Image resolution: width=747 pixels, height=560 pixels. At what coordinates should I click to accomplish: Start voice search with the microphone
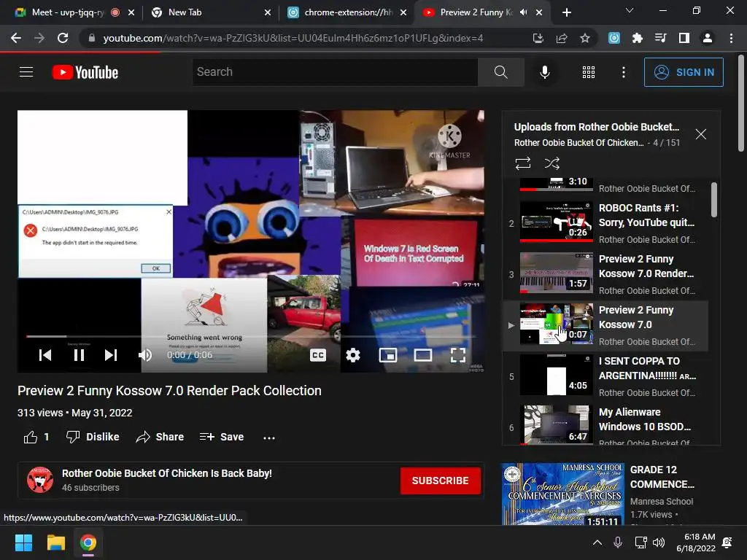[544, 72]
